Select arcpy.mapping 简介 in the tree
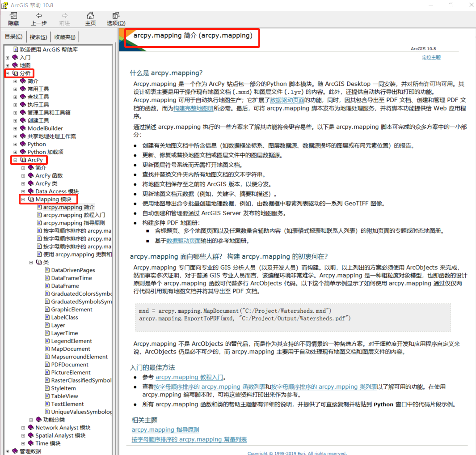476x455 pixels. click(x=69, y=207)
